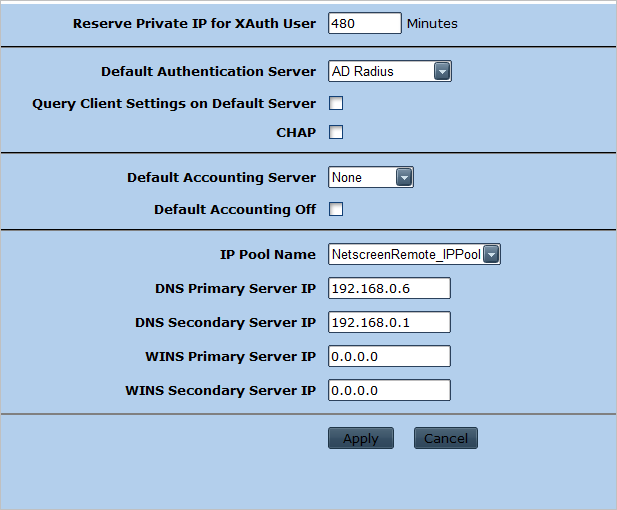Click the 'Default Authentication Server' text label

click(x=208, y=71)
